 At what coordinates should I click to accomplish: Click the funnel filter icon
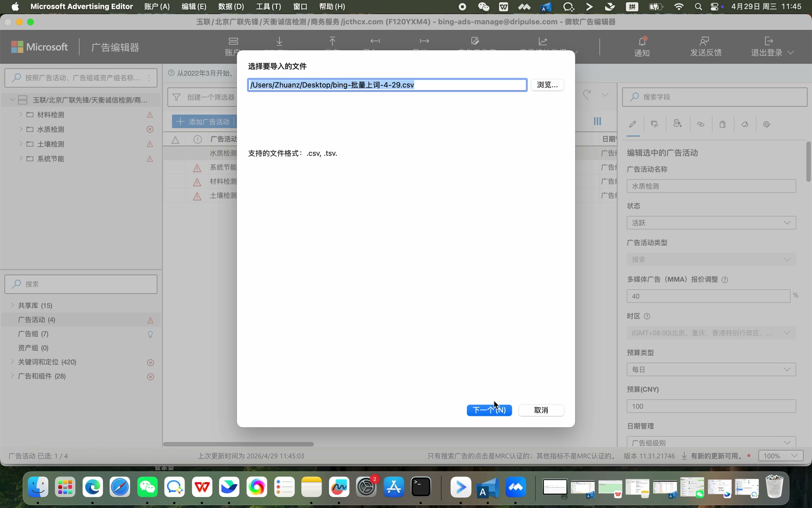(176, 97)
